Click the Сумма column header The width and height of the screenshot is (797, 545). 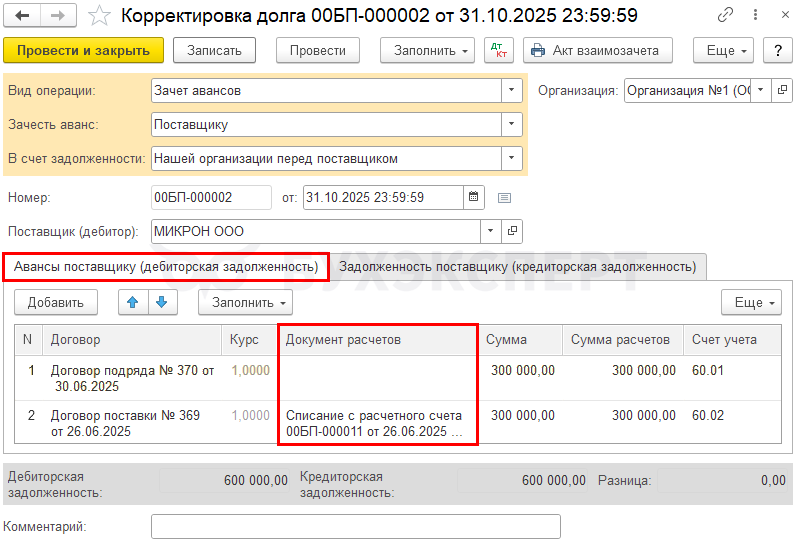[520, 340]
